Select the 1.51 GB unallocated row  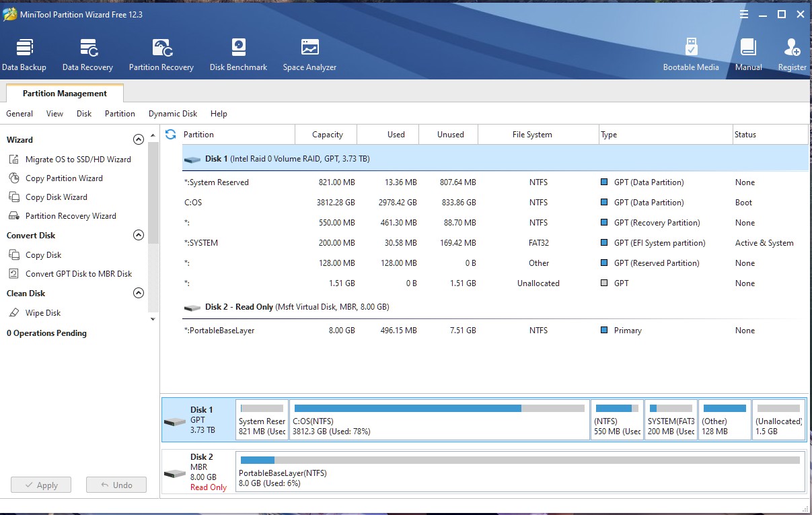point(495,283)
